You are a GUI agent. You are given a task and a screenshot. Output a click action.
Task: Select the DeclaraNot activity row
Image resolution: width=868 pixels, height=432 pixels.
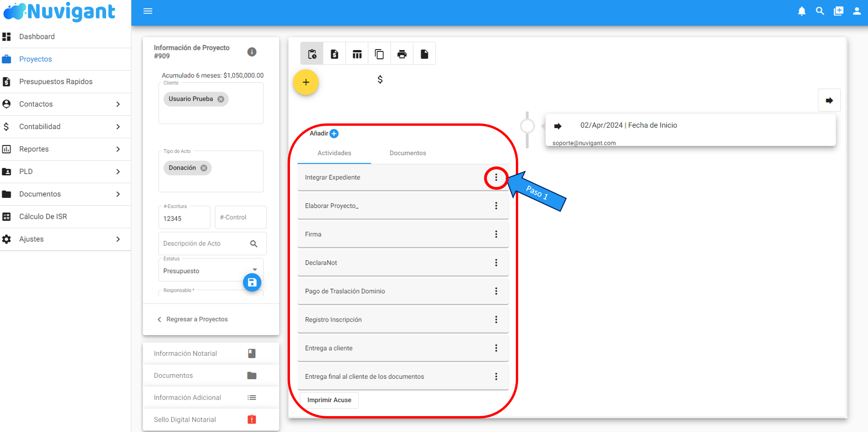403,263
